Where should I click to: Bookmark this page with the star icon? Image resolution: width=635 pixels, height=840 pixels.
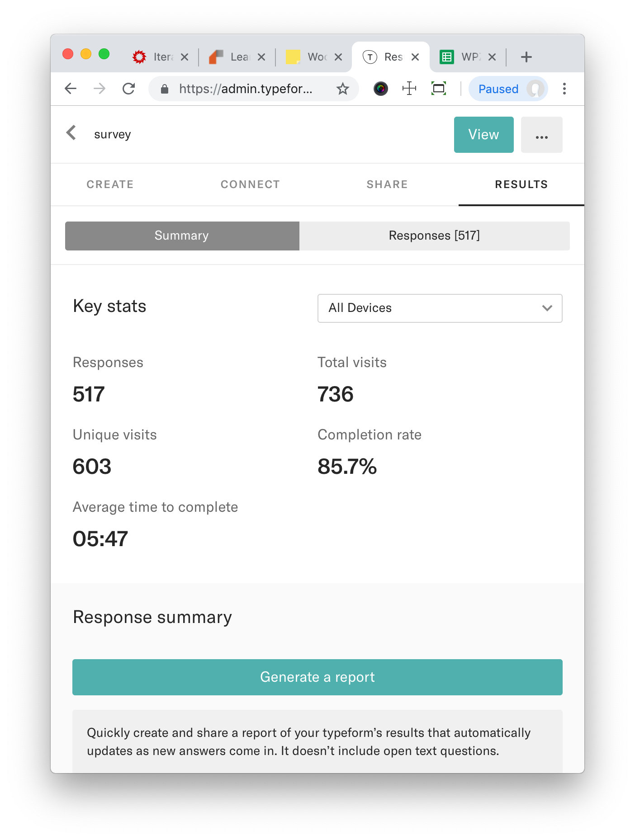point(343,89)
